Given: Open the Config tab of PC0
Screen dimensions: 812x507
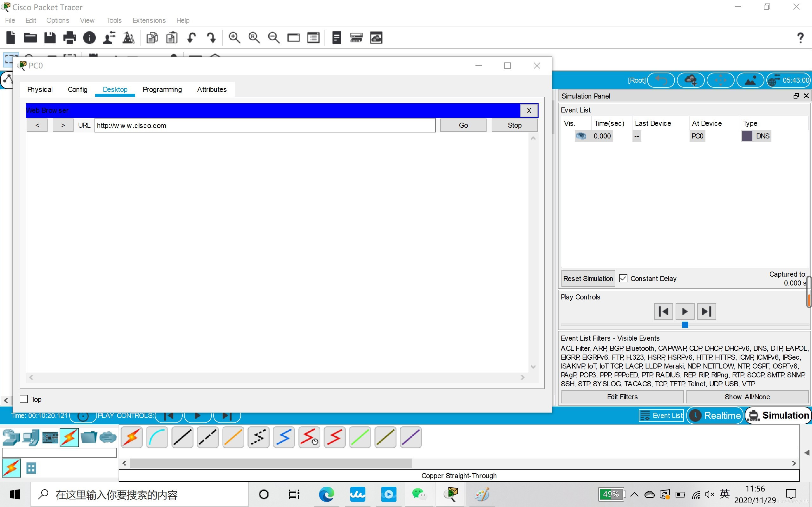Looking at the screenshot, I should point(77,90).
